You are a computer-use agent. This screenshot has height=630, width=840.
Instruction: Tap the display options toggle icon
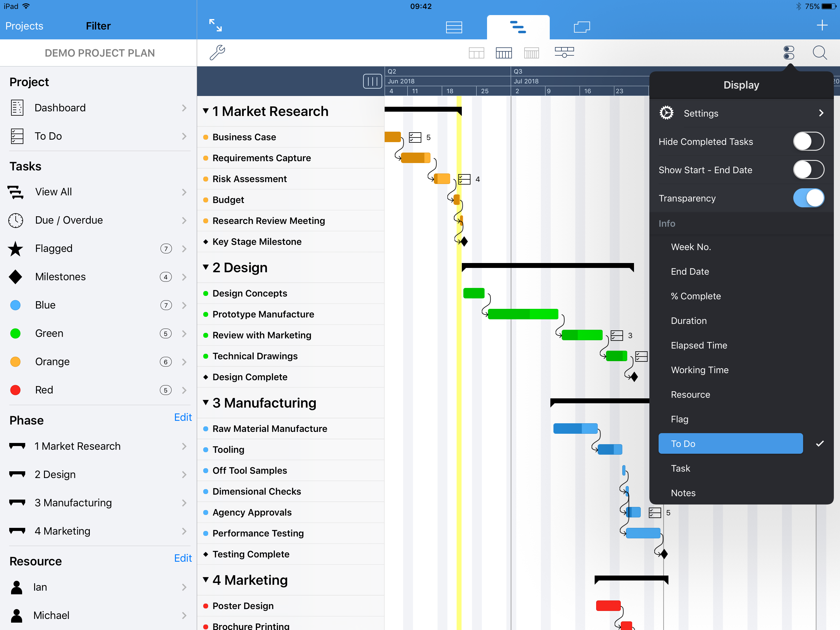pos(789,52)
